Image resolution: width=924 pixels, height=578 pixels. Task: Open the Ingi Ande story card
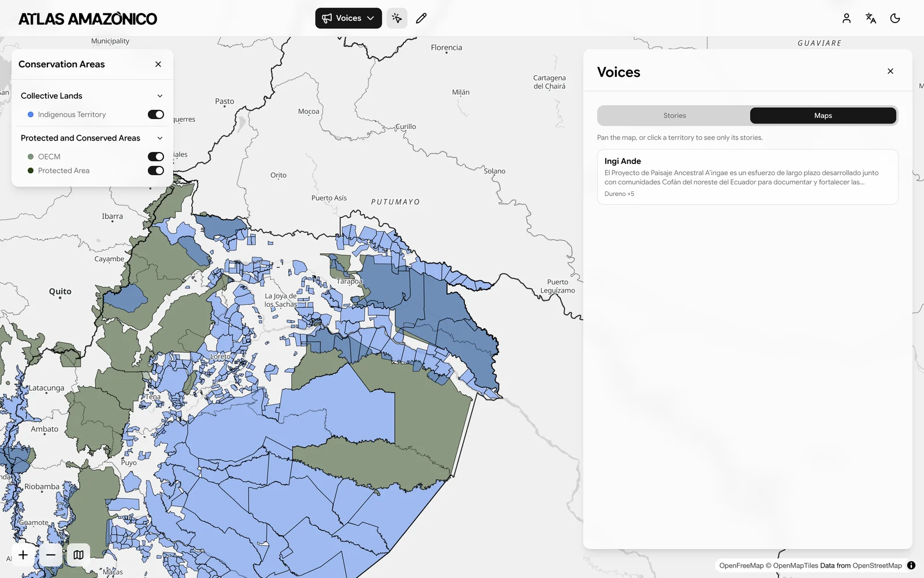[x=747, y=177]
